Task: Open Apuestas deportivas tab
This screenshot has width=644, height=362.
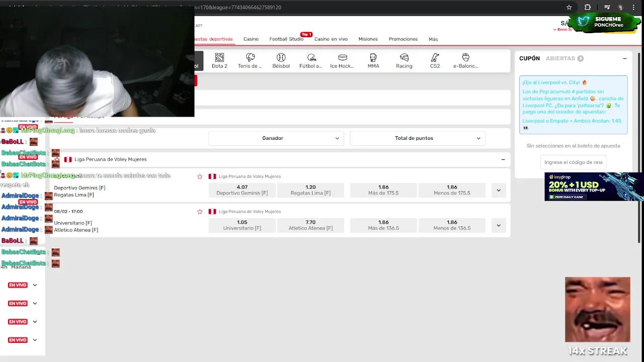Action: pos(214,39)
